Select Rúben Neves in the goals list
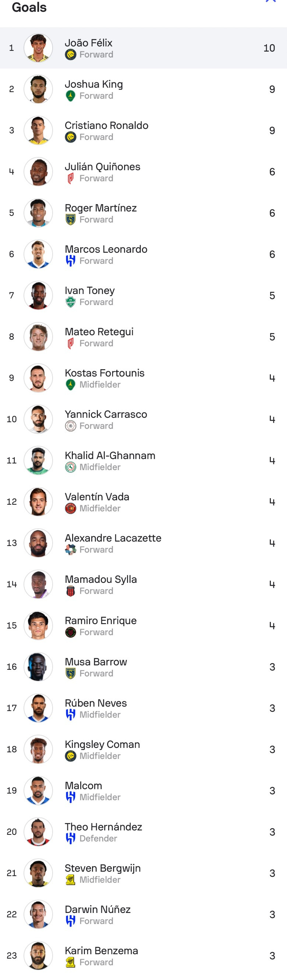 pos(96,703)
